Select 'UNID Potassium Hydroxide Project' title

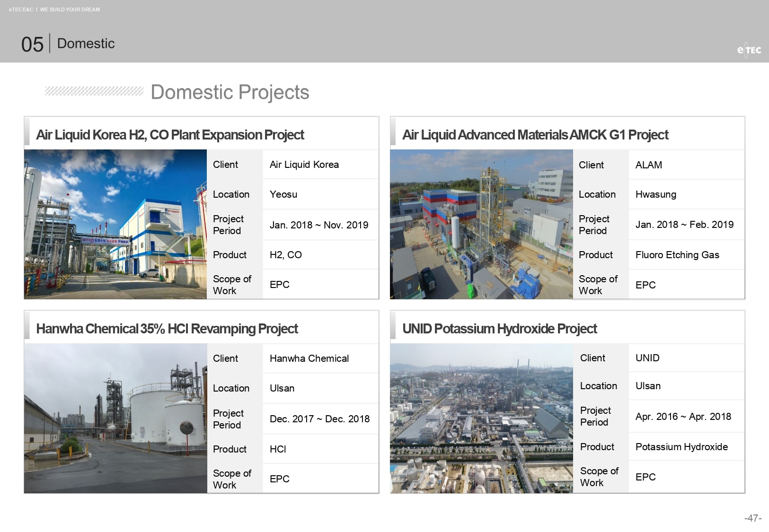point(499,329)
